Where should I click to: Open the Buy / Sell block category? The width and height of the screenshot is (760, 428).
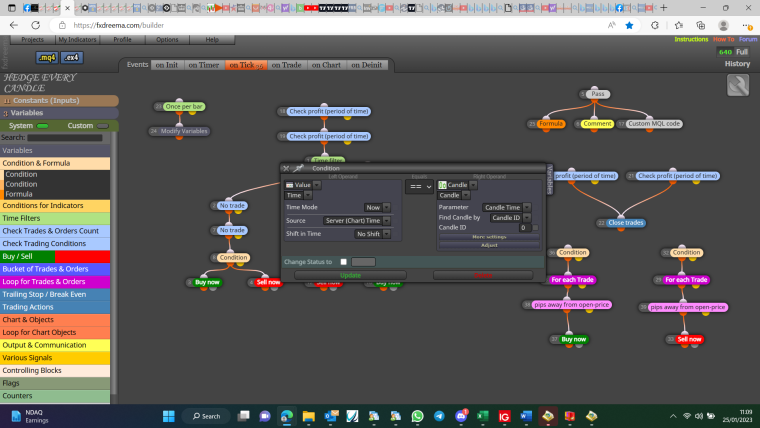tap(55, 256)
